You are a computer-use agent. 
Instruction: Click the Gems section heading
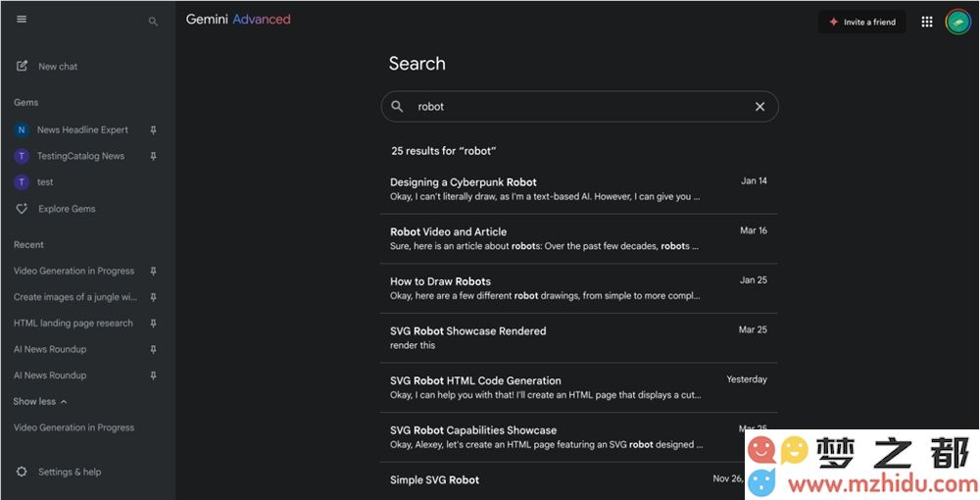[x=26, y=103]
